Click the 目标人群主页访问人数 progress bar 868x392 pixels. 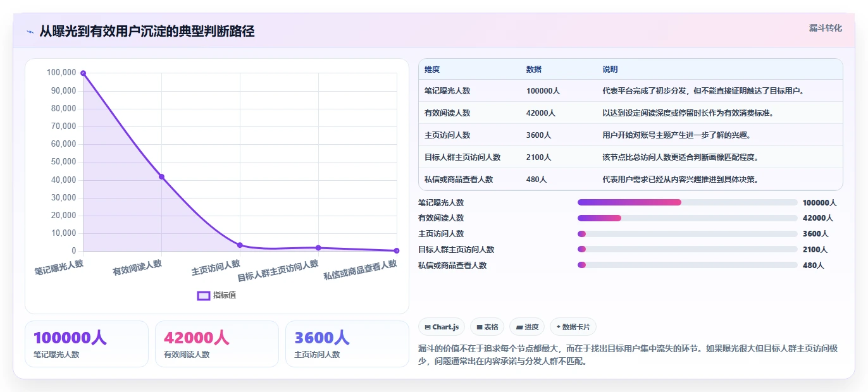pyautogui.click(x=687, y=250)
